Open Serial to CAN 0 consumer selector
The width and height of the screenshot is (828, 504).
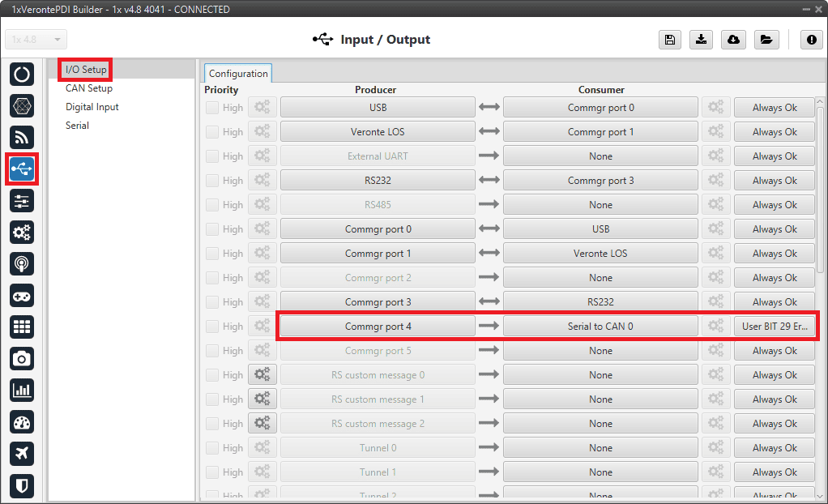coord(600,327)
